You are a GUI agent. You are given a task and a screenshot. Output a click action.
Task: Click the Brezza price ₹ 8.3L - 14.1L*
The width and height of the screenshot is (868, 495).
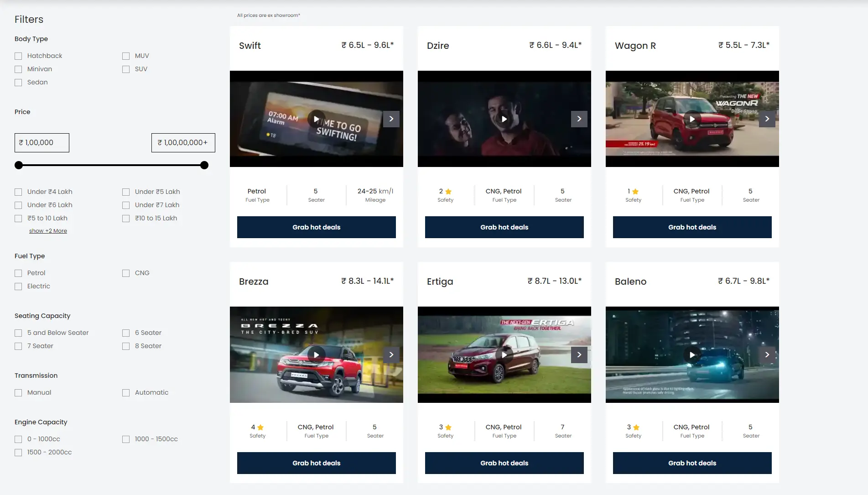368,281
